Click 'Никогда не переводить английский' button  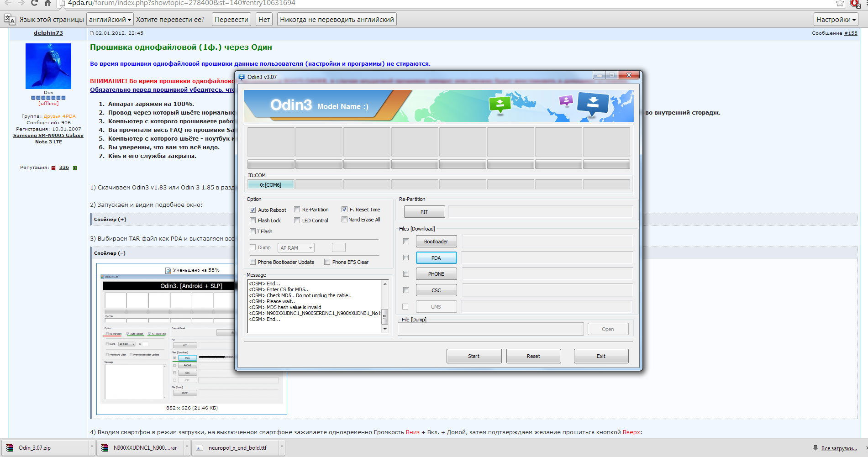[x=337, y=20]
